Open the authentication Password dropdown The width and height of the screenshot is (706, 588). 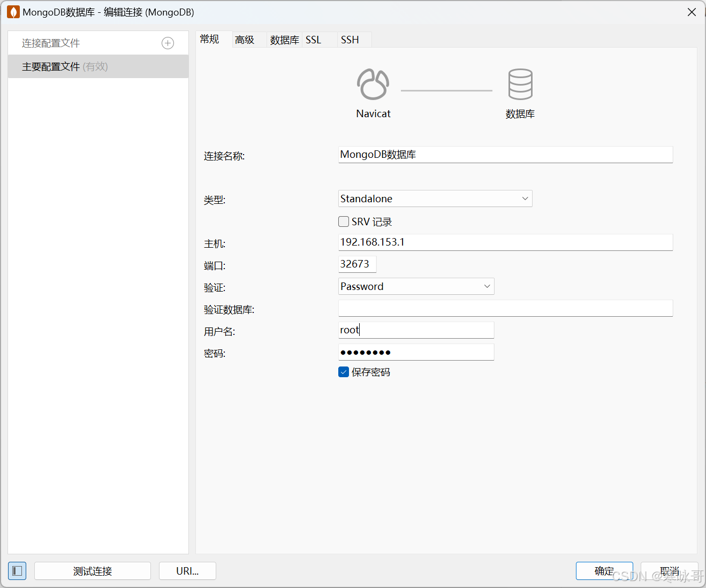[416, 286]
